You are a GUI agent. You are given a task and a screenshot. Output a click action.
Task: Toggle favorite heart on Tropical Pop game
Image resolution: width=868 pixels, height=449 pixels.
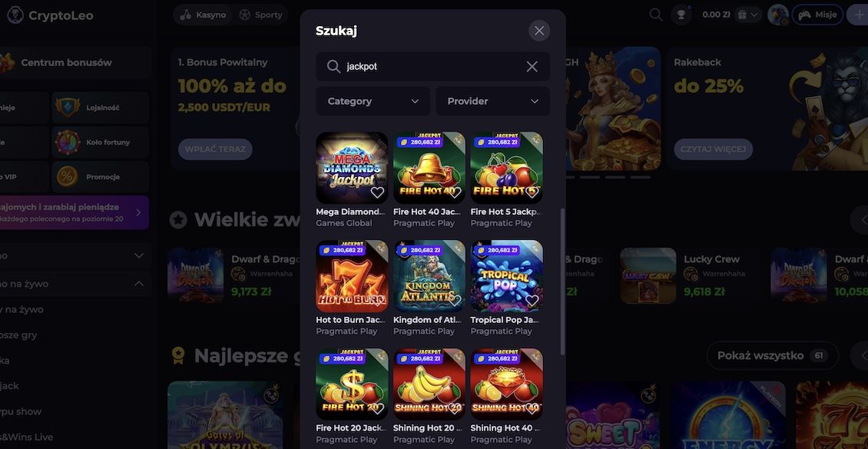coord(532,301)
